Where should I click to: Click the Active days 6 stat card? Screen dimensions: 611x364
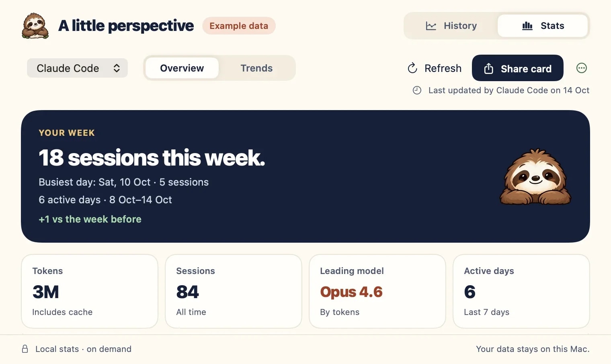(521, 291)
